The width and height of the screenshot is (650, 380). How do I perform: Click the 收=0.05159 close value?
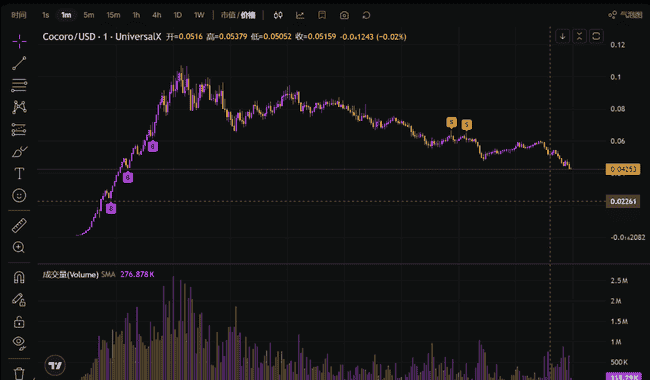coord(316,36)
